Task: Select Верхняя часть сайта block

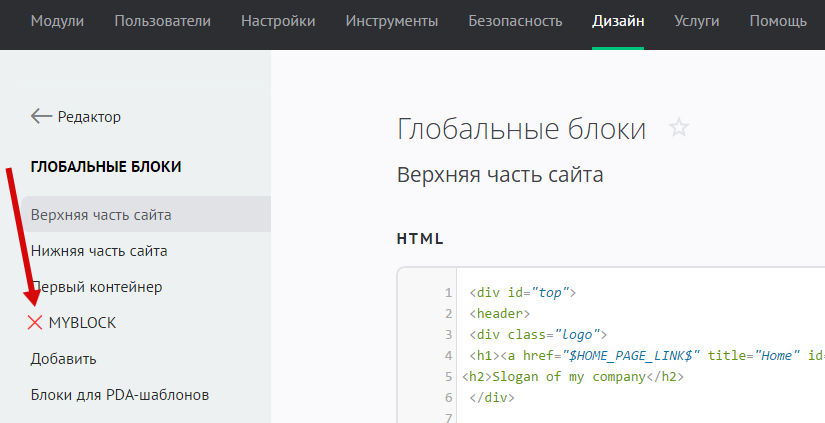Action: (x=101, y=214)
